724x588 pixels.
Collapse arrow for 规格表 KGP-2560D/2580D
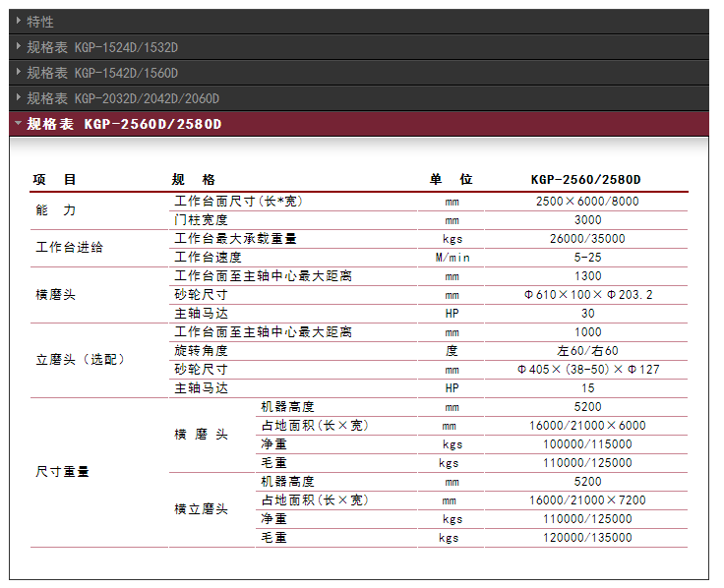[19, 123]
